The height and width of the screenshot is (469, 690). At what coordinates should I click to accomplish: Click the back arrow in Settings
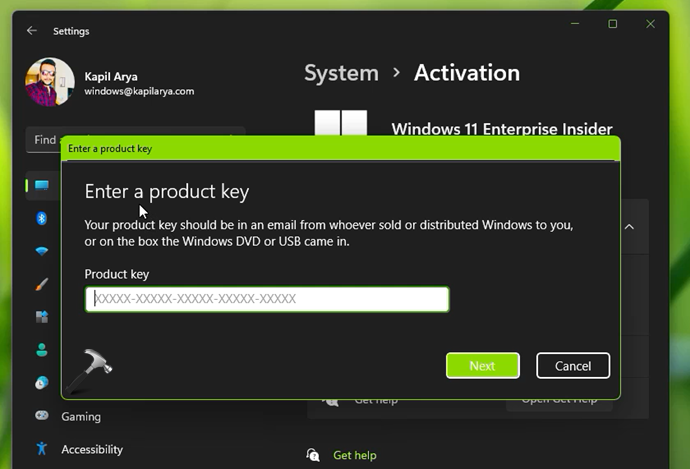pos(31,31)
